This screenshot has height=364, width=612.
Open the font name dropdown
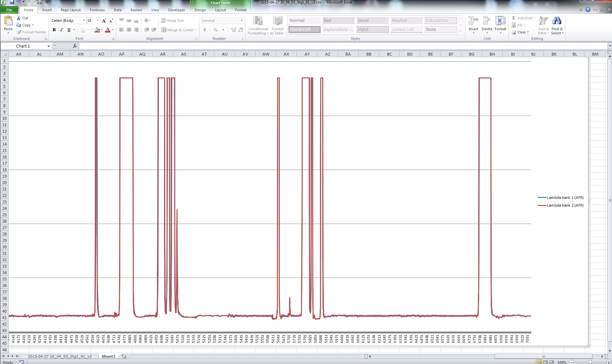pyautogui.click(x=84, y=21)
